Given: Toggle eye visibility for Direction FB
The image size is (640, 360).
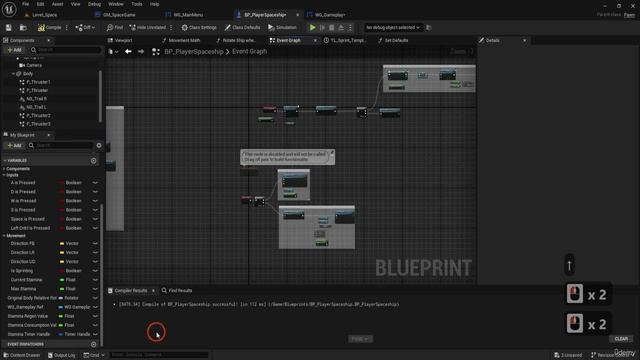Looking at the screenshot, I should 95,243.
